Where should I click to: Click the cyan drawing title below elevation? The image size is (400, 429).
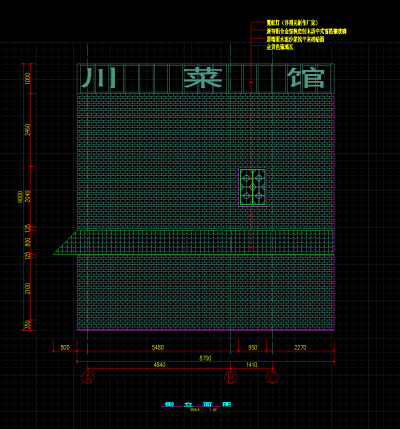point(198,404)
